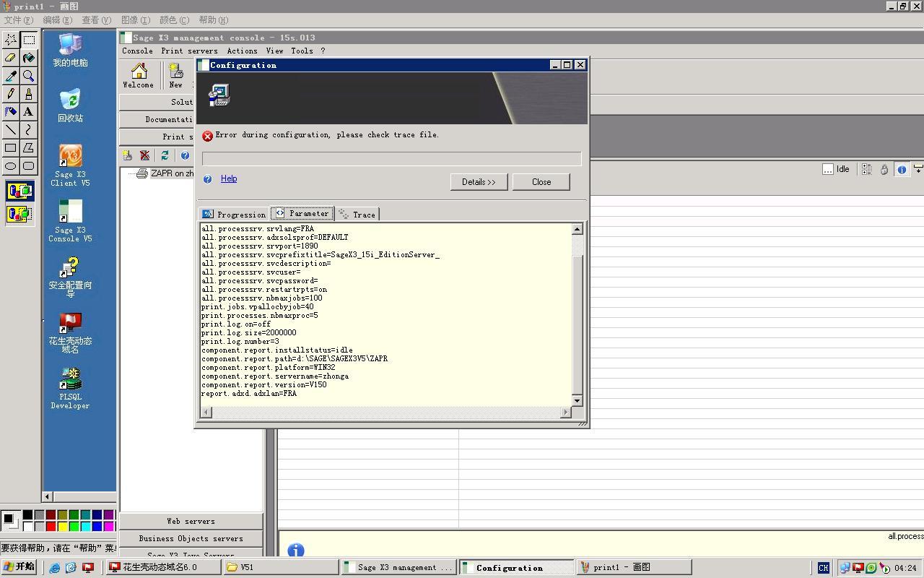Click the delete print server icon

pyautogui.click(x=145, y=155)
